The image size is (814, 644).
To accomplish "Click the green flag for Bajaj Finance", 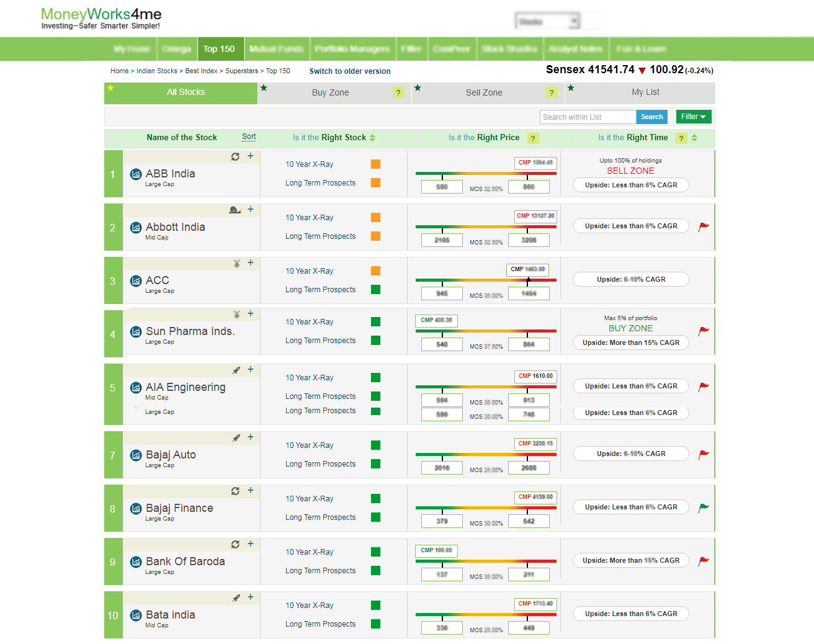I will [x=703, y=508].
